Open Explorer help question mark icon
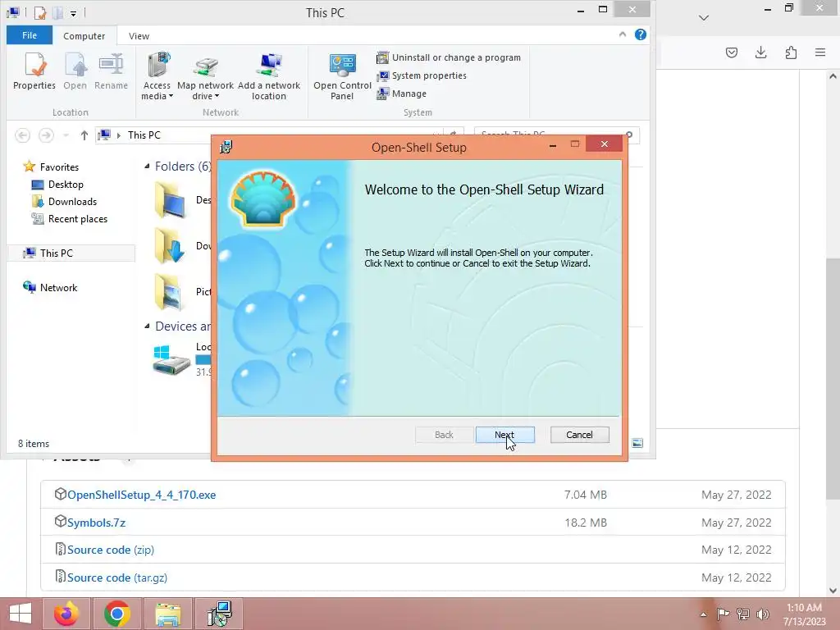Screen dimensions: 840x630 (x=640, y=34)
